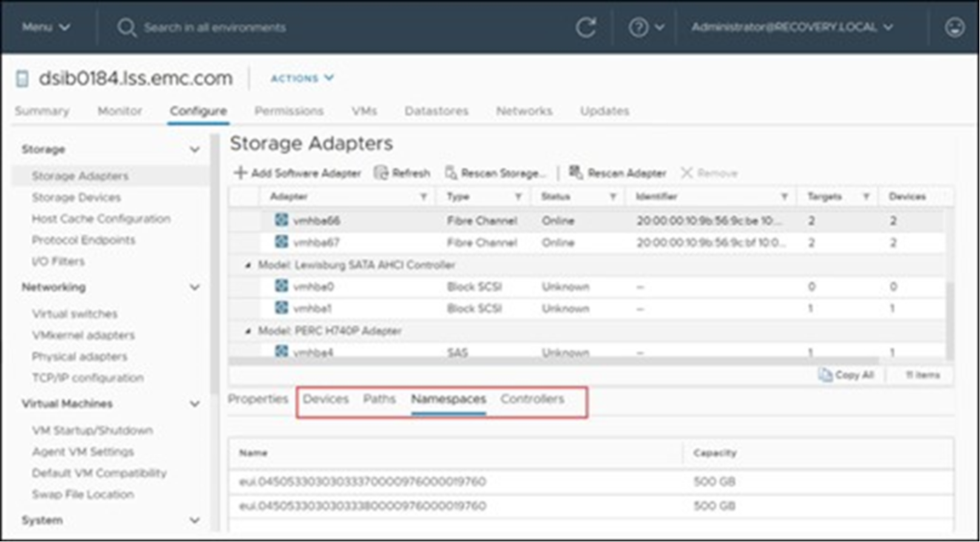Click Add Software Adapter
This screenshot has height=542, width=980.
coord(298,173)
